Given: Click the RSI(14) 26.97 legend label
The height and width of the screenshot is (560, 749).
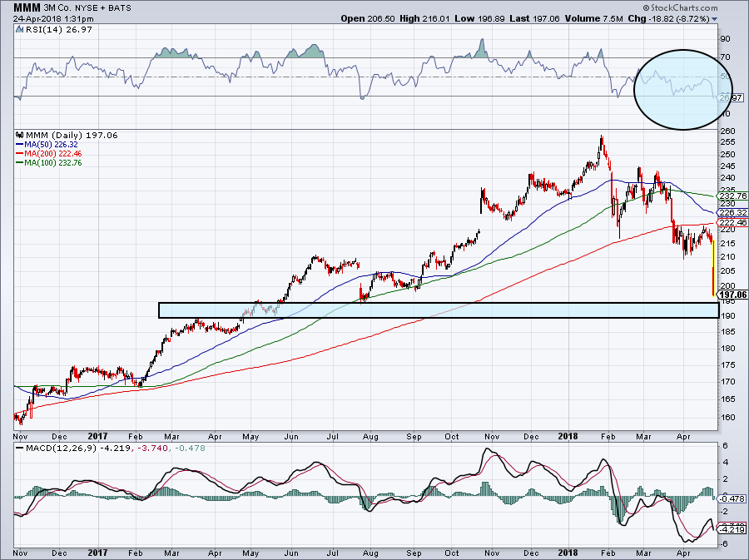Looking at the screenshot, I should click(x=58, y=29).
